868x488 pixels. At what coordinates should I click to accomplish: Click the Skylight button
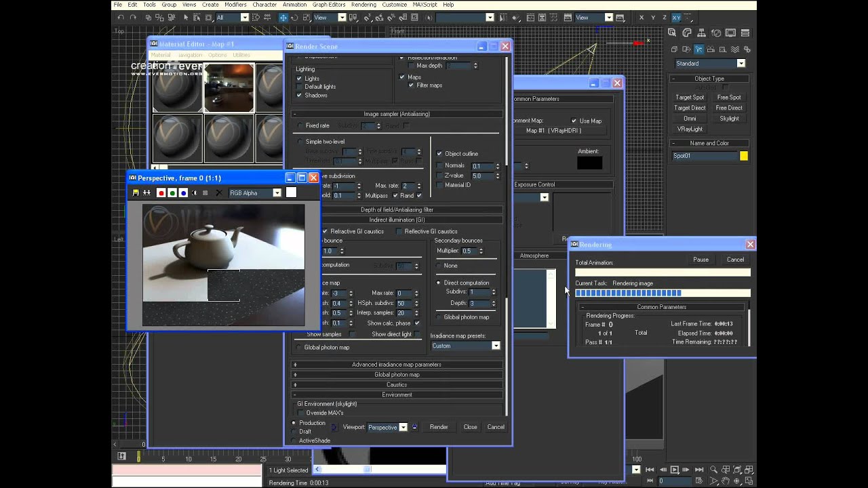729,119
